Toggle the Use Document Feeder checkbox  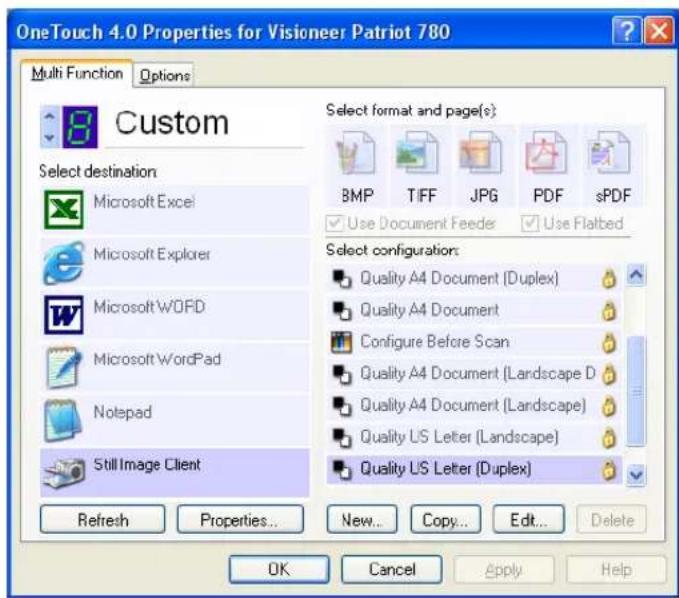(x=334, y=223)
